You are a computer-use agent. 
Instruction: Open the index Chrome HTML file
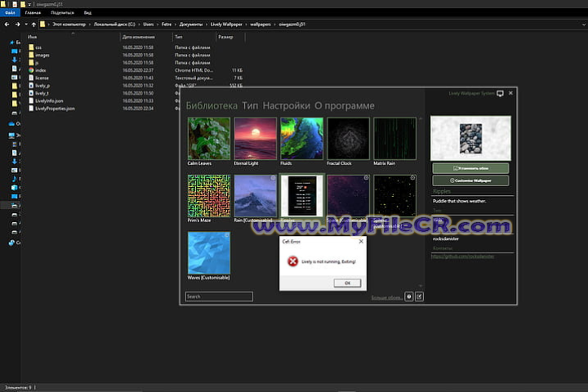(x=41, y=70)
